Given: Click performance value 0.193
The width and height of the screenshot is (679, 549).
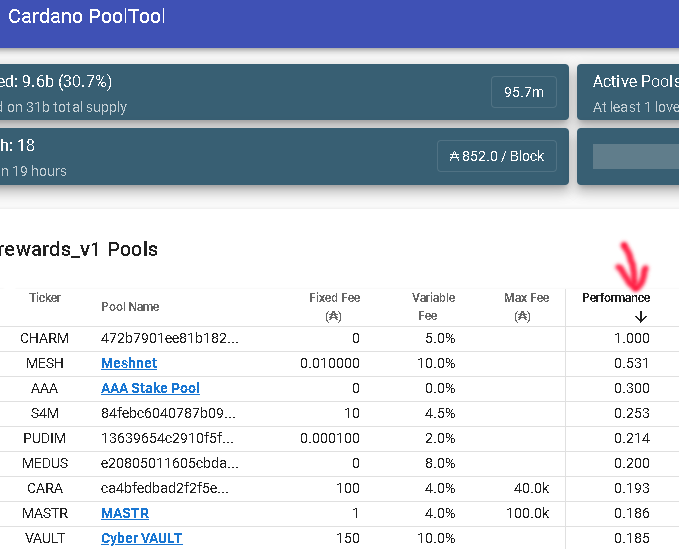Looking at the screenshot, I should click(x=632, y=488).
